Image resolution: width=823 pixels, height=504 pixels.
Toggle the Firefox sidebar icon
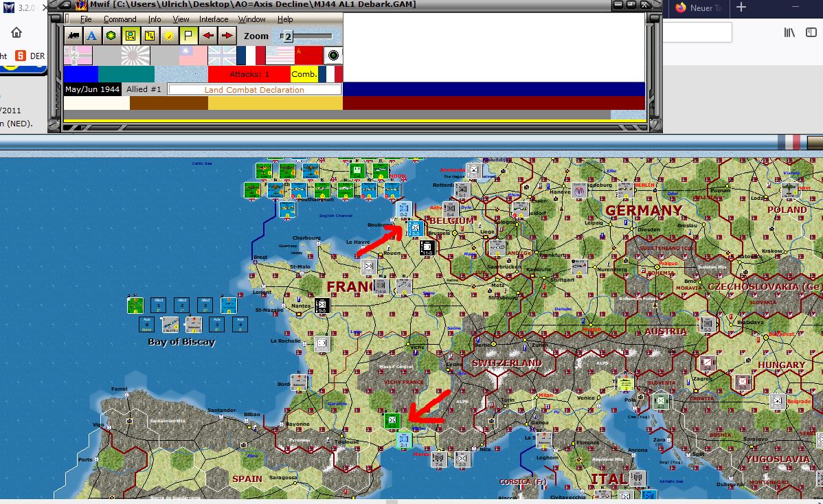click(811, 32)
